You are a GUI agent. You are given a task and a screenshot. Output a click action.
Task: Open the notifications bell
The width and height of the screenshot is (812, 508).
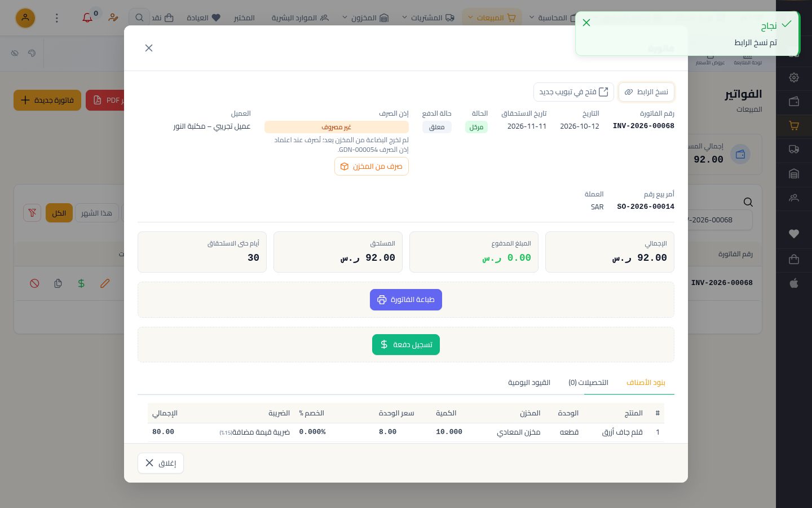tap(87, 18)
